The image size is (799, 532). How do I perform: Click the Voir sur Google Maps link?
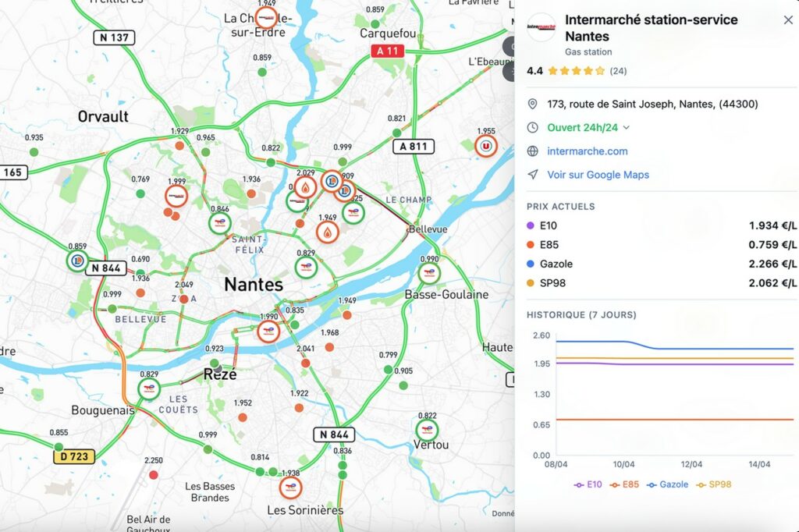(x=598, y=175)
